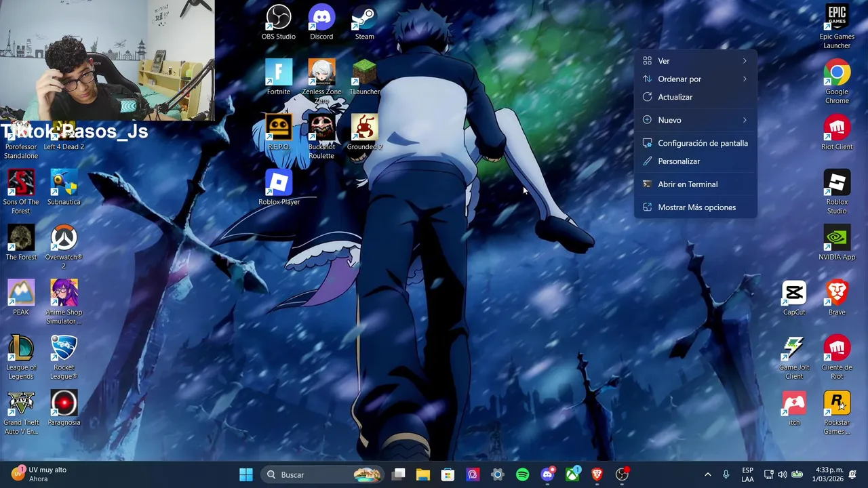Choose Mostrar Más opciones
868x488 pixels.
(695, 207)
